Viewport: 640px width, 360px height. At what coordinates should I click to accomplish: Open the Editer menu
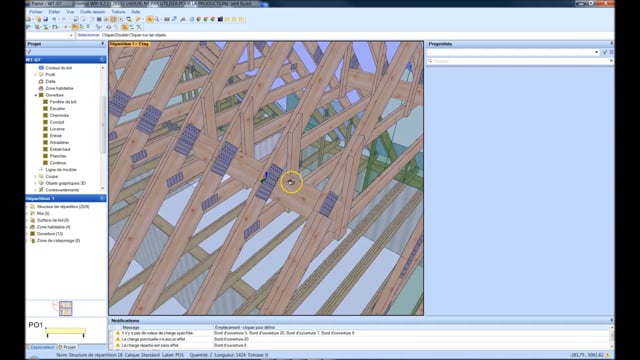[x=54, y=12]
